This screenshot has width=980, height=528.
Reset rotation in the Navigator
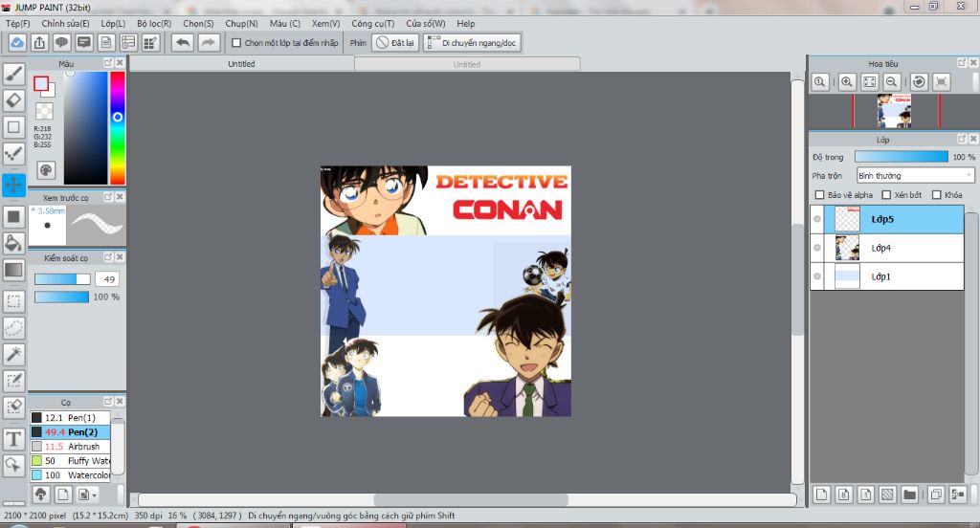919,82
